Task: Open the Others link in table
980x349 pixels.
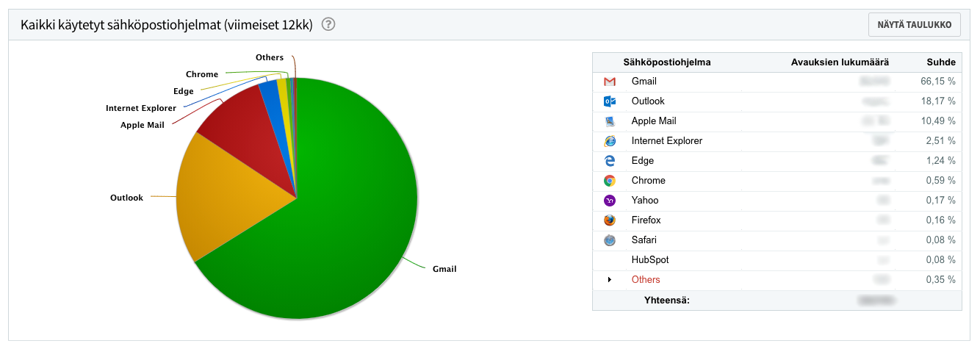Action: coord(646,280)
